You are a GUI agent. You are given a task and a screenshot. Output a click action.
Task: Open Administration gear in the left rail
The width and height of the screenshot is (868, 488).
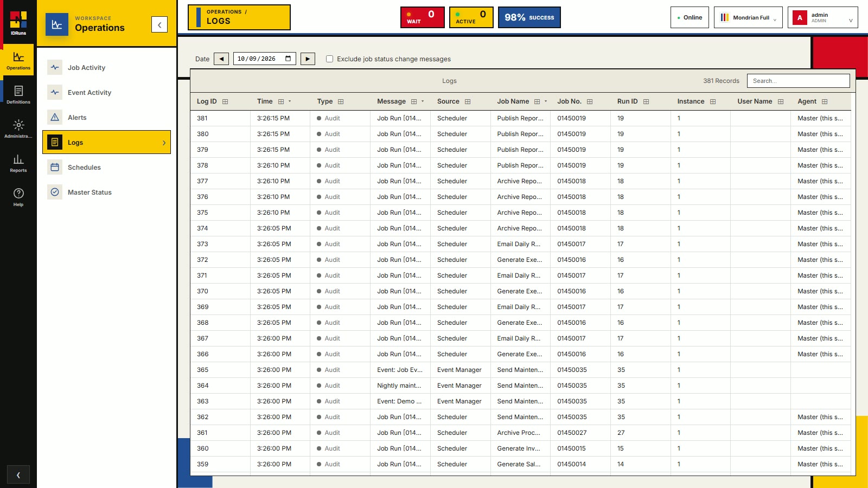[18, 129]
